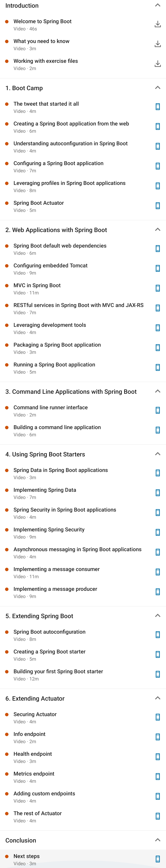This screenshot has width=166, height=868.
Task: Tap phone icon for Creating a Spring Boot application from the web
Action: click(158, 127)
